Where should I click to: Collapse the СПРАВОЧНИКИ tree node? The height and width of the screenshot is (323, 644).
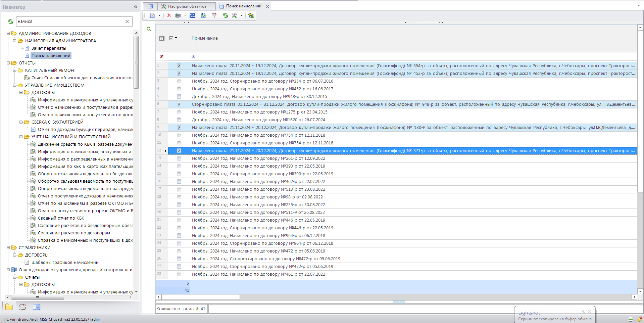pyautogui.click(x=8, y=248)
